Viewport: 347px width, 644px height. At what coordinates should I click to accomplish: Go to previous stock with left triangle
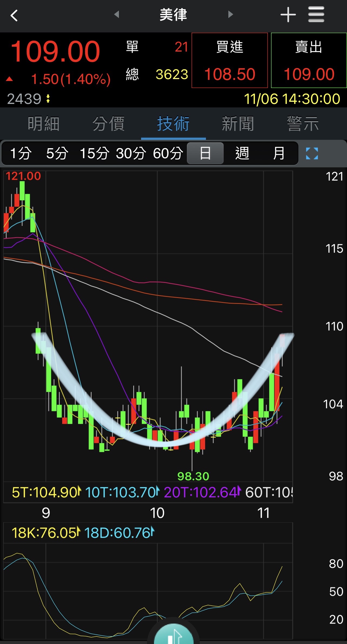pos(117,14)
